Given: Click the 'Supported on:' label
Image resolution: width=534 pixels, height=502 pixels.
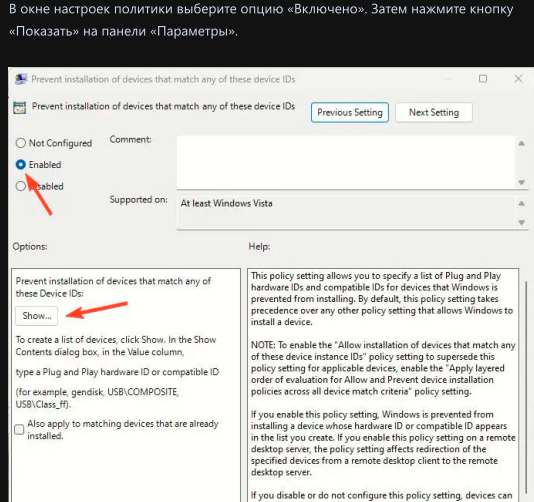Looking at the screenshot, I should 139,200.
